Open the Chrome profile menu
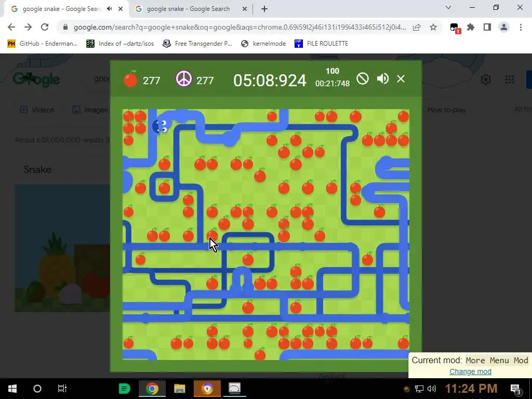The width and height of the screenshot is (532, 399). point(504,27)
